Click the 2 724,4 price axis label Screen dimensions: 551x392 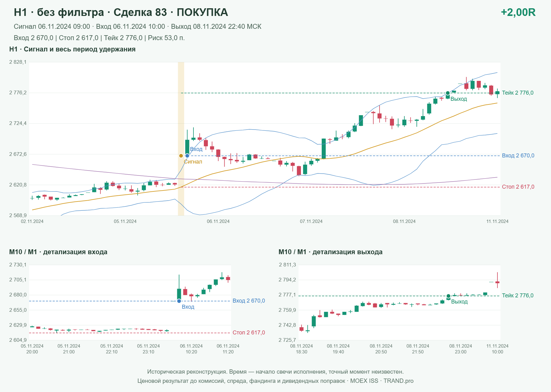[x=18, y=123]
